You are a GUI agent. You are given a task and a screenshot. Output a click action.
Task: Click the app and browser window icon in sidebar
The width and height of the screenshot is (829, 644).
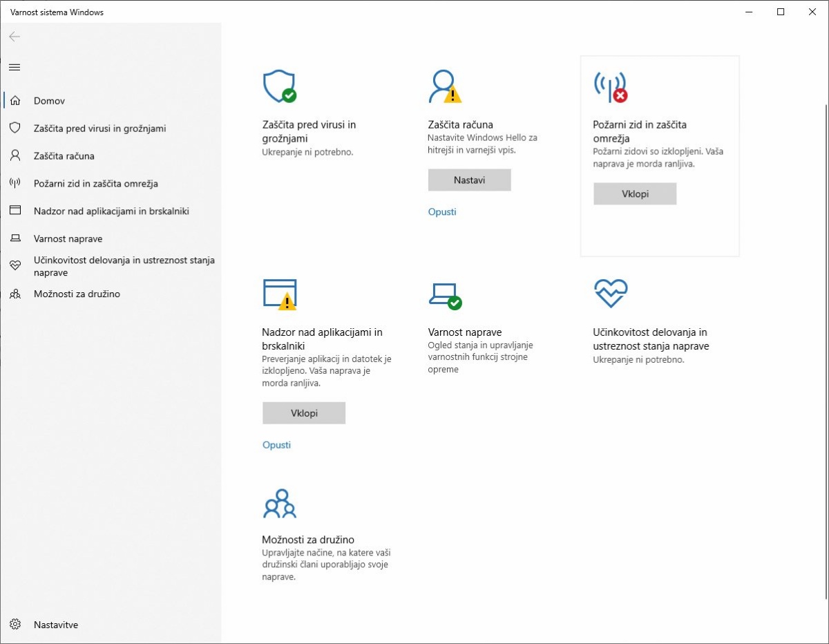pos(15,211)
